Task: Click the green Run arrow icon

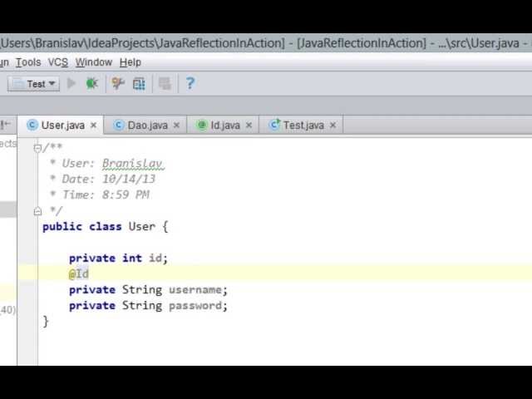Action: coord(71,83)
